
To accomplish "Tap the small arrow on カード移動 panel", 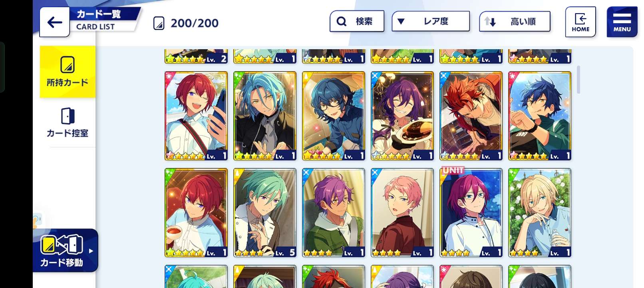I will [x=91, y=251].
